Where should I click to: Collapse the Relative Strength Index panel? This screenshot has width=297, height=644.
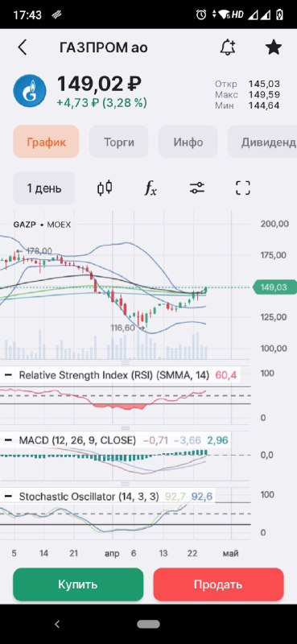point(8,375)
